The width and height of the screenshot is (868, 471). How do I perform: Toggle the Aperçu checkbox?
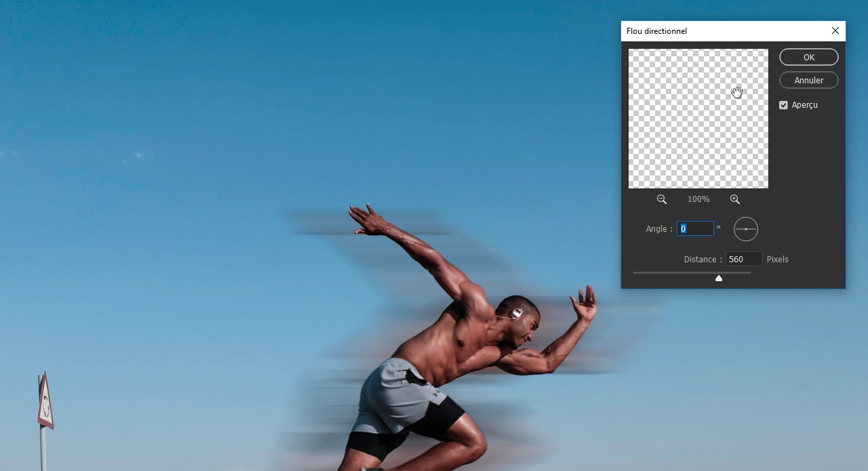click(x=783, y=105)
